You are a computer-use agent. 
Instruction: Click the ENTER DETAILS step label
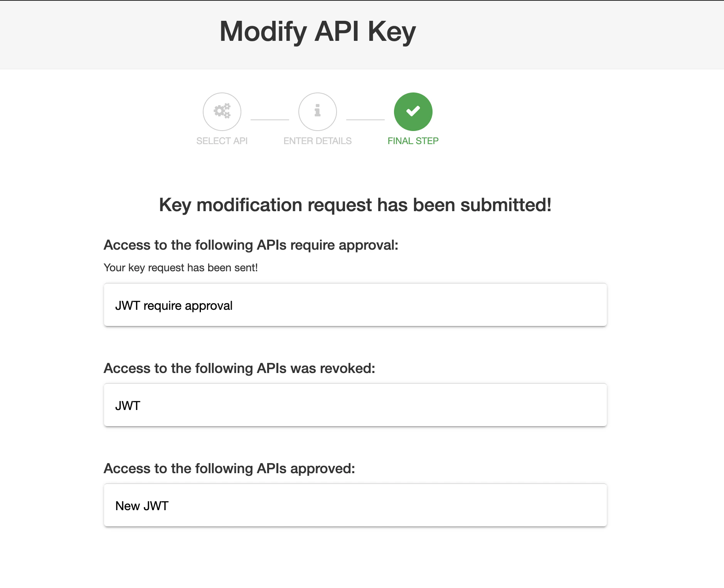pos(317,140)
